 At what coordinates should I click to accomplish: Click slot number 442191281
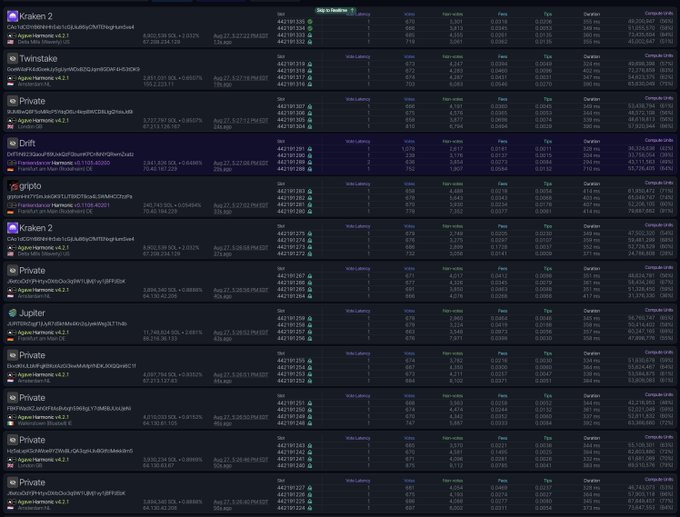[x=291, y=205]
